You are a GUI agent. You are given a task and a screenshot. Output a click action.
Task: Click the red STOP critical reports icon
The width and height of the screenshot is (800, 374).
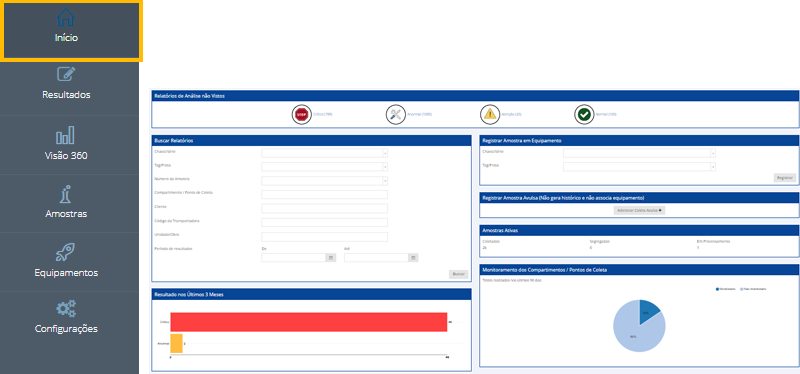302,114
